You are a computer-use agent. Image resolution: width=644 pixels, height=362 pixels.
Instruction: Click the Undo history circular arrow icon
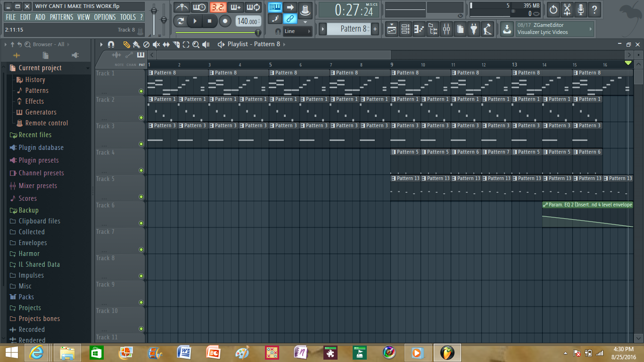point(553,9)
